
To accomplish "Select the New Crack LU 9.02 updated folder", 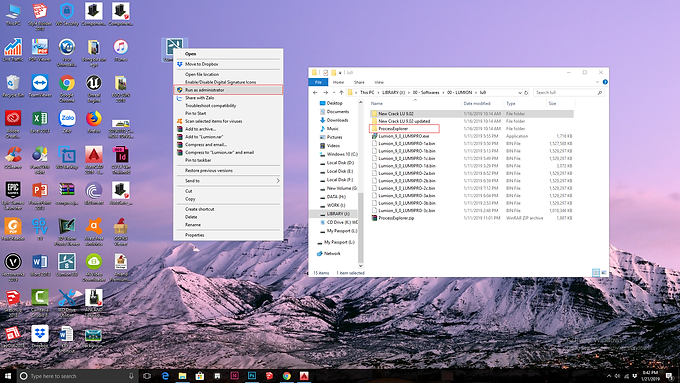I will point(404,121).
